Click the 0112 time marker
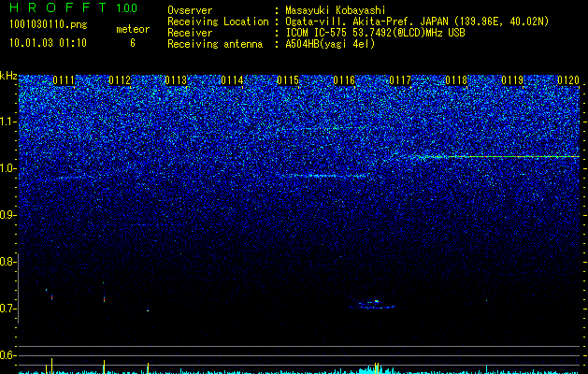The height and width of the screenshot is (374, 588). tap(120, 80)
